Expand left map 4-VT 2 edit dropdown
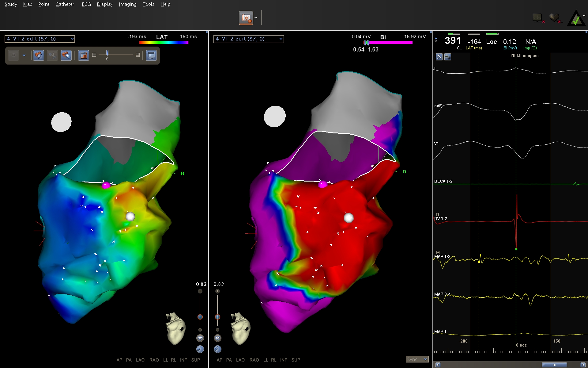Viewport: 588px width, 368px height. point(72,39)
